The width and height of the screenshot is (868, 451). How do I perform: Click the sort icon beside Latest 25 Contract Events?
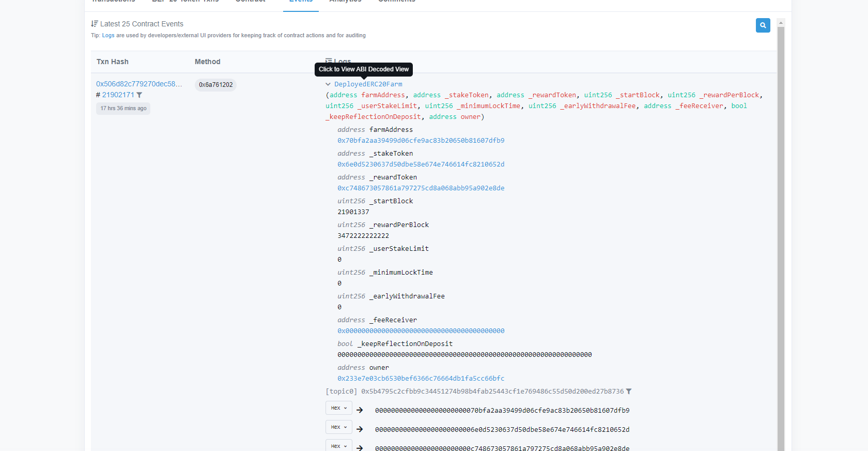pos(95,24)
